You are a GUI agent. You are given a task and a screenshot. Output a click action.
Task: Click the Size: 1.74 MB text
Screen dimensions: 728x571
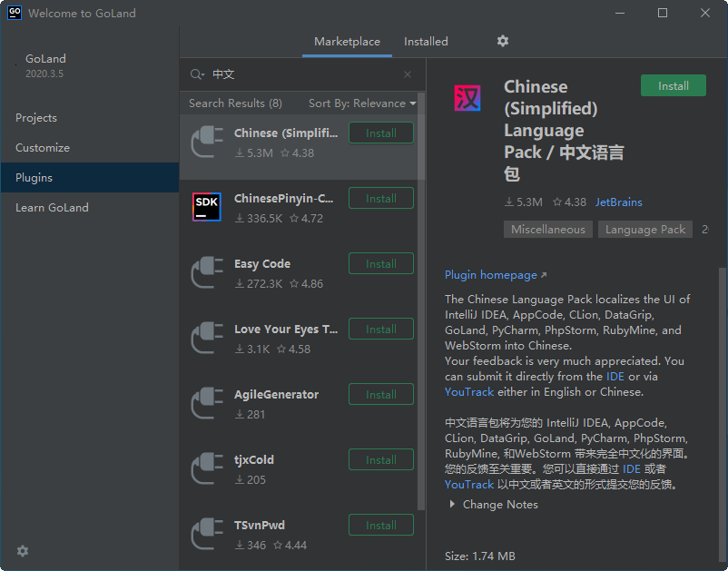coord(479,556)
